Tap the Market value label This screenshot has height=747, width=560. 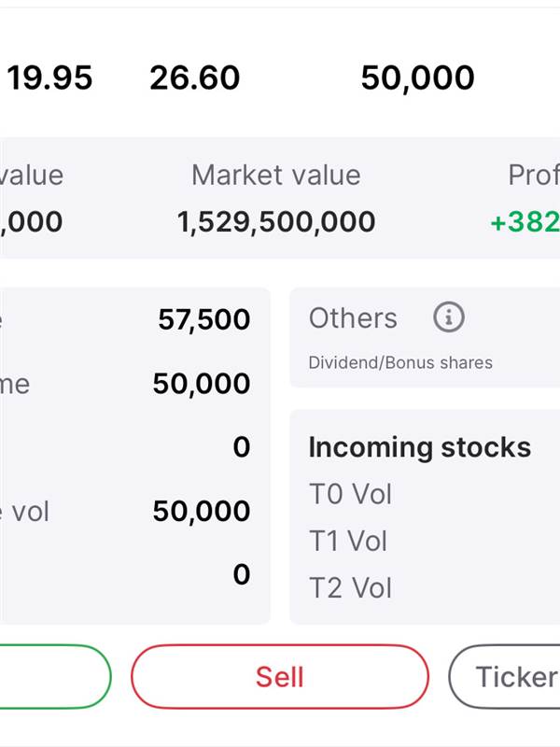[276, 175]
